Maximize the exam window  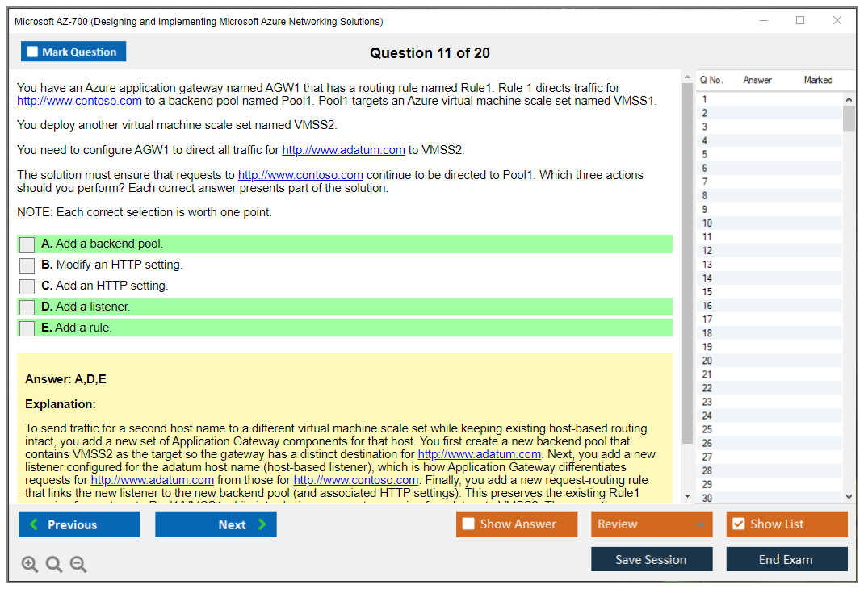(x=800, y=21)
